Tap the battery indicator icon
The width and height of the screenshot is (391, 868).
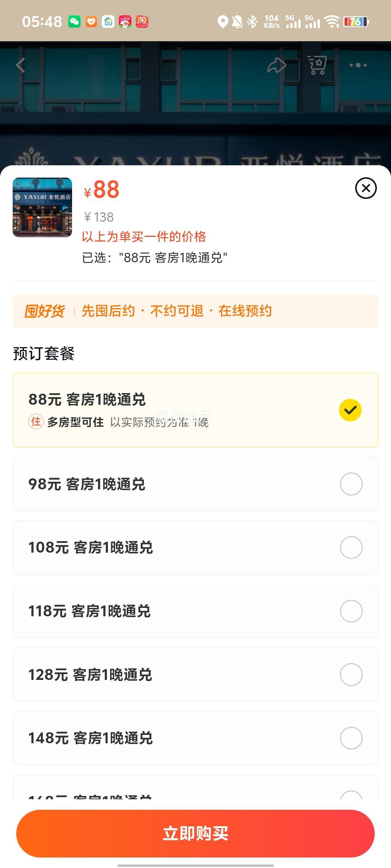[x=356, y=22]
